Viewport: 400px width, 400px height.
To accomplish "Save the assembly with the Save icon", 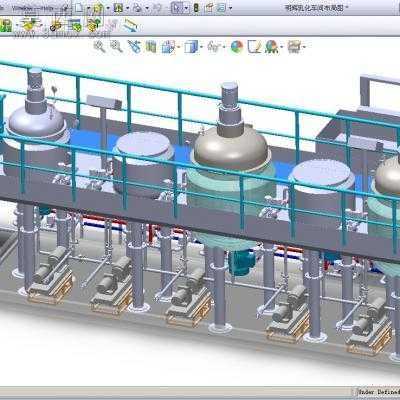I will [x=118, y=7].
